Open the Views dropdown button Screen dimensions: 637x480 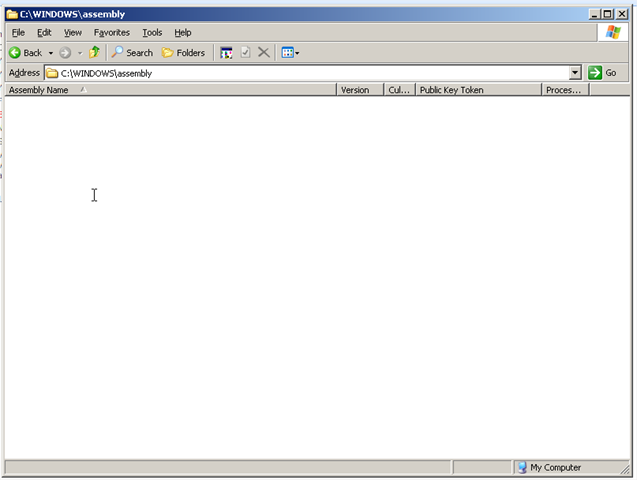pos(290,53)
